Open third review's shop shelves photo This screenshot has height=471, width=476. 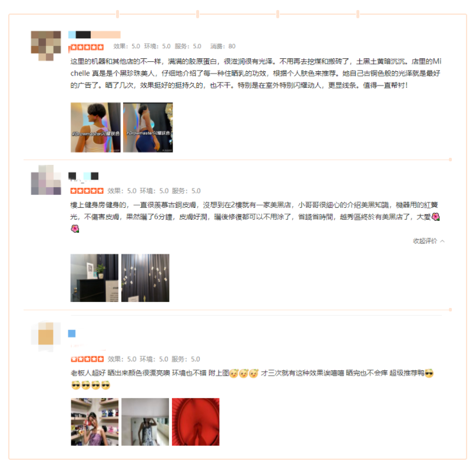pos(95,422)
